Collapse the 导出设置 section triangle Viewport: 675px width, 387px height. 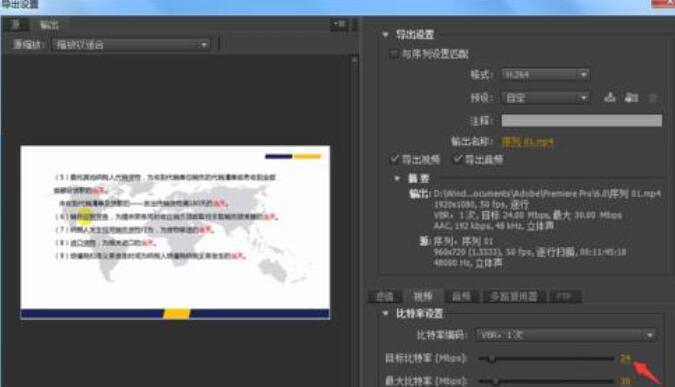[385, 34]
